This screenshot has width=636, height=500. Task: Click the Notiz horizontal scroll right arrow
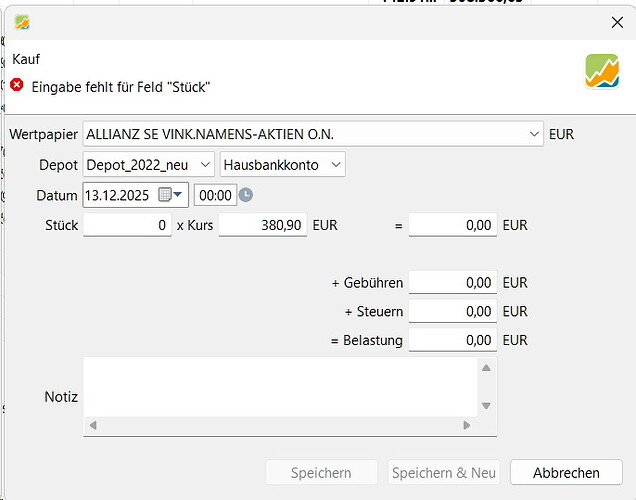467,425
